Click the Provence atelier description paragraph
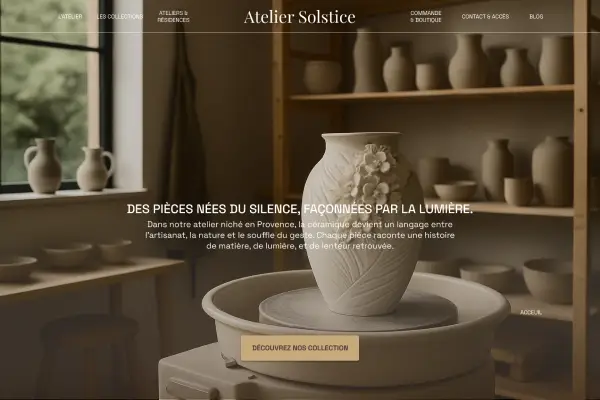600x400 pixels. tap(300, 235)
